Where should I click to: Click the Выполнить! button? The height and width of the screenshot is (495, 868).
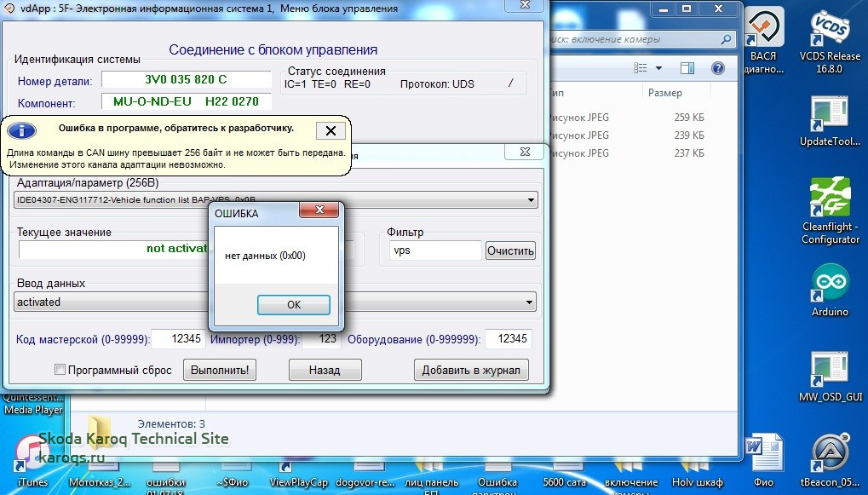220,370
